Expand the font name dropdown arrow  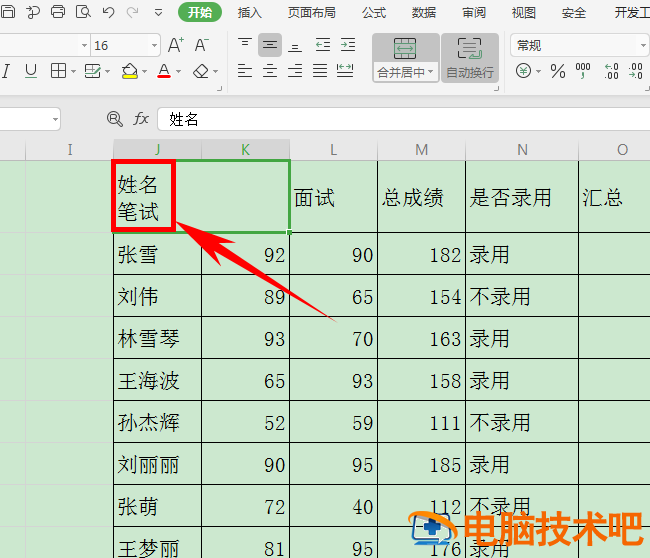click(x=84, y=45)
